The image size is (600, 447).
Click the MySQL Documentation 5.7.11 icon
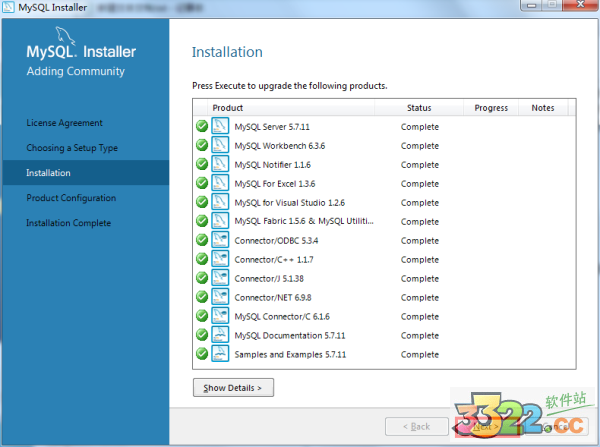(x=220, y=335)
